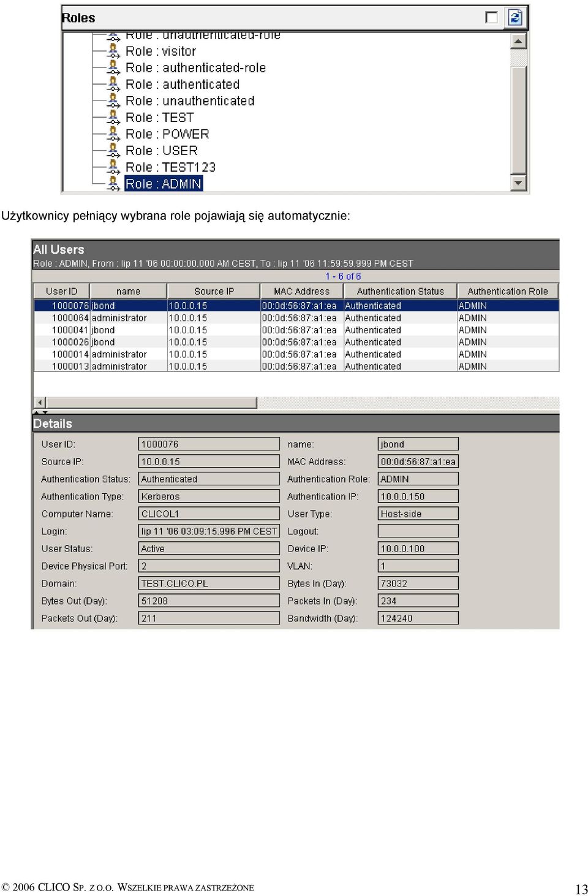Click the icon beside Role : TEST

tap(113, 117)
